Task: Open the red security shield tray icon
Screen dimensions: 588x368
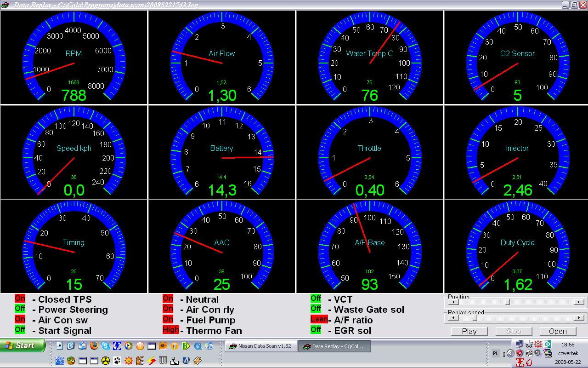Action: [520, 353]
